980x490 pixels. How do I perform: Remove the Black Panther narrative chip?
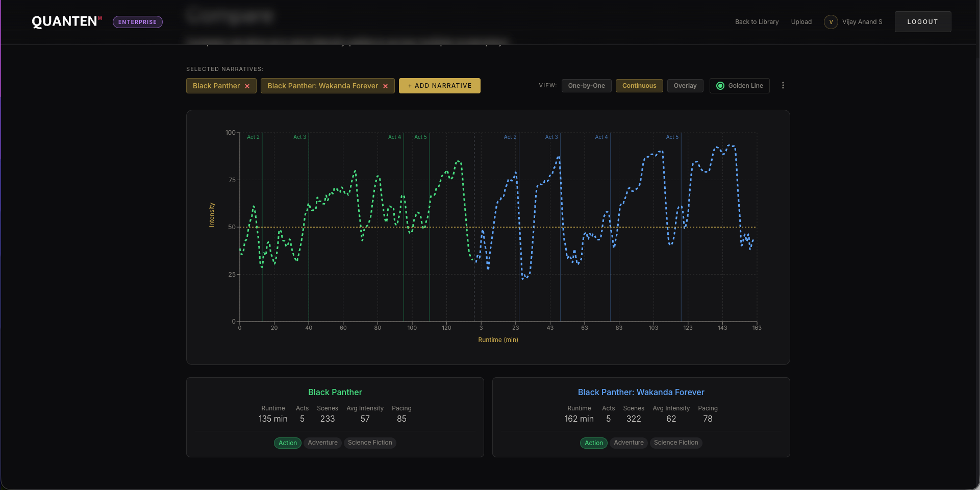[x=247, y=86]
